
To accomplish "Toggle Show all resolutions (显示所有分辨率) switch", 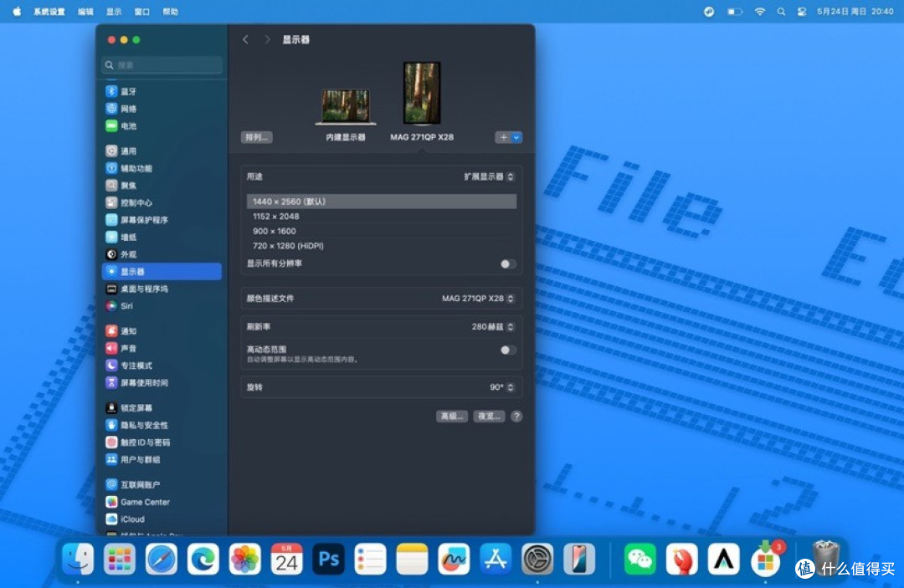I will [x=507, y=263].
